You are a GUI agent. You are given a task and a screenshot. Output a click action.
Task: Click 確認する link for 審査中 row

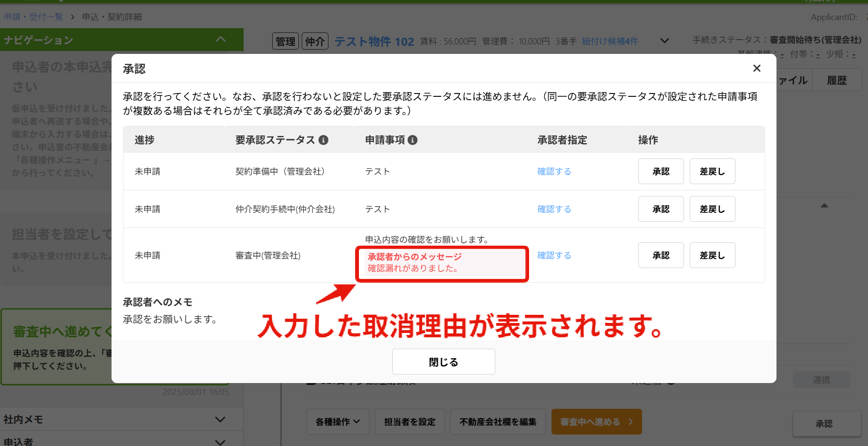pos(554,255)
